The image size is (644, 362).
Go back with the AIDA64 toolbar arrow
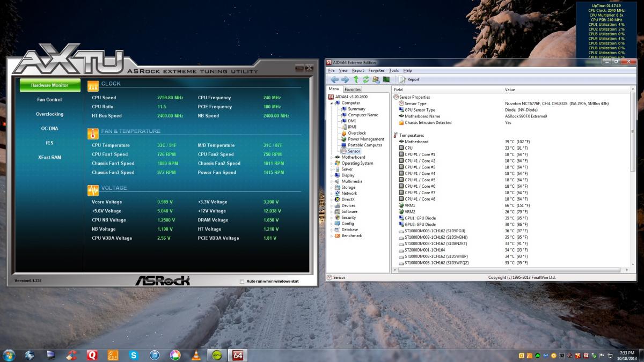tap(334, 79)
